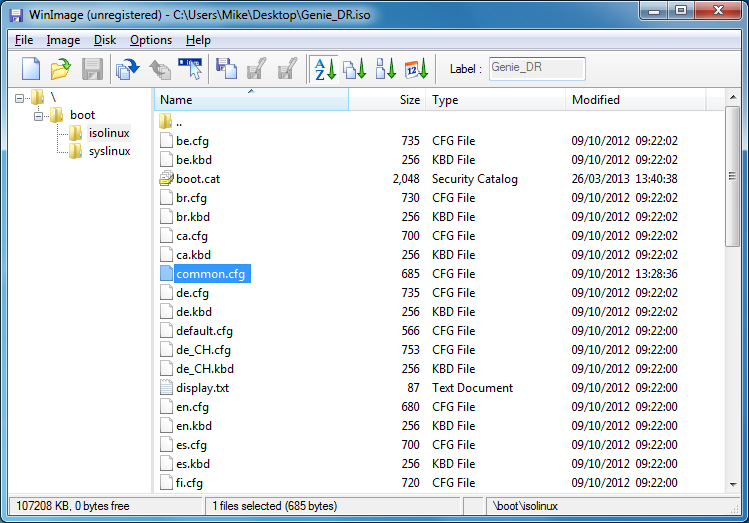
Task: Select the de.kbd file name
Action: pyautogui.click(x=193, y=312)
